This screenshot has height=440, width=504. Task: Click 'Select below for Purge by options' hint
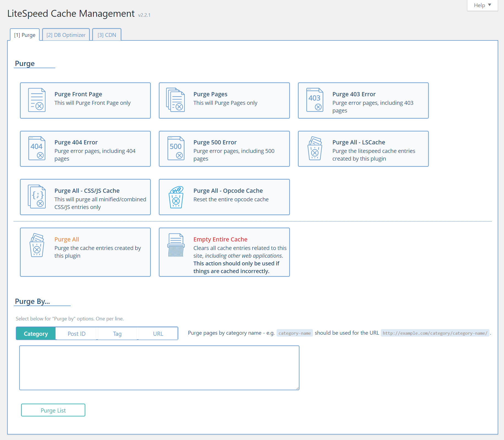click(70, 319)
